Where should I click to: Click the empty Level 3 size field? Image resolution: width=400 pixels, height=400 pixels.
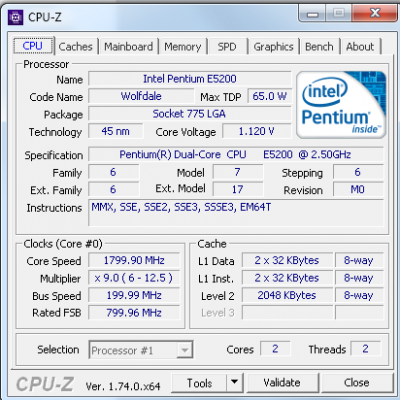click(287, 313)
